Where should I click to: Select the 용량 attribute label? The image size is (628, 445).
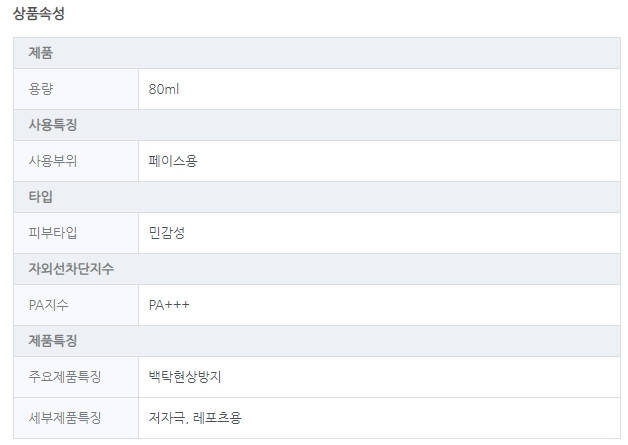(41, 89)
